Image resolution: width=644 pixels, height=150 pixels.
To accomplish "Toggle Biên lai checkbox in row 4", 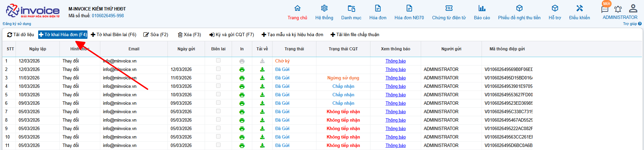I will point(218,86).
